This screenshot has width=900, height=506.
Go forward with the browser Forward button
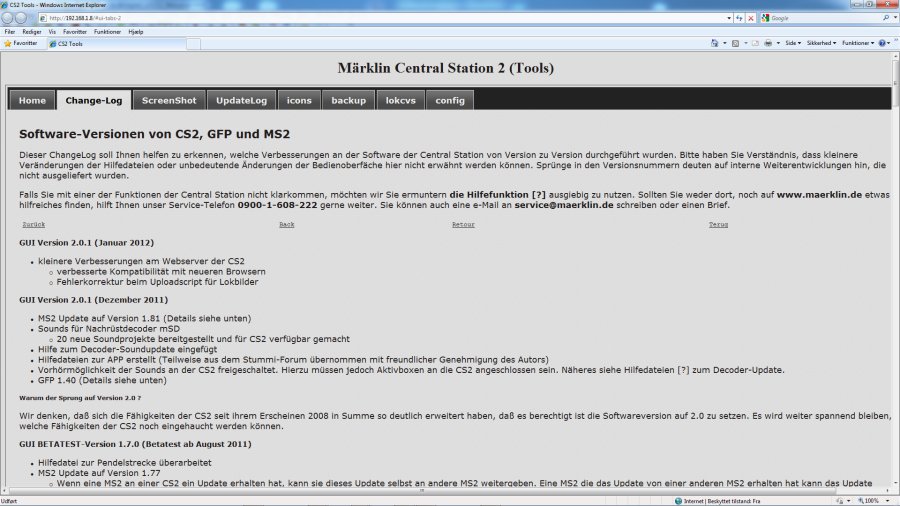pyautogui.click(x=21, y=18)
